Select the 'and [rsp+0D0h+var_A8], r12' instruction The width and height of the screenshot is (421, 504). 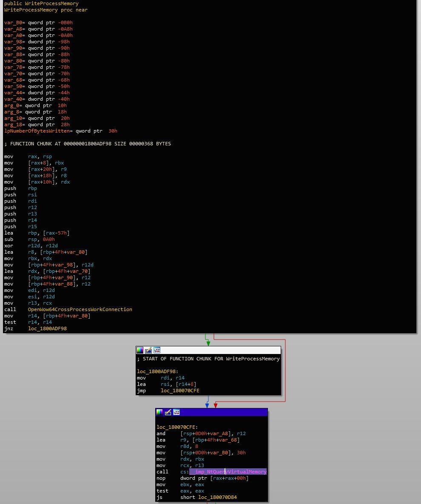coord(201,433)
